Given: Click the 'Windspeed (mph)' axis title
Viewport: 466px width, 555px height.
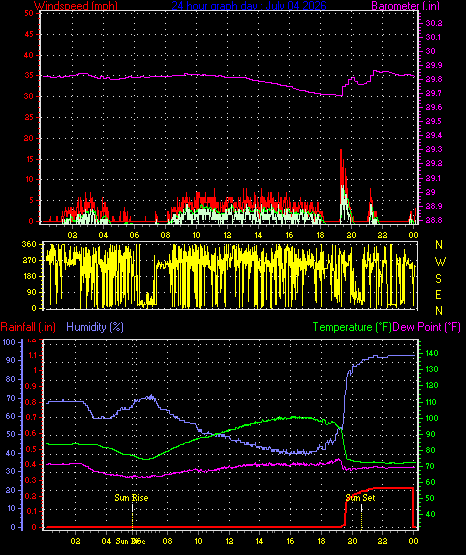Looking at the screenshot, I should [76, 6].
